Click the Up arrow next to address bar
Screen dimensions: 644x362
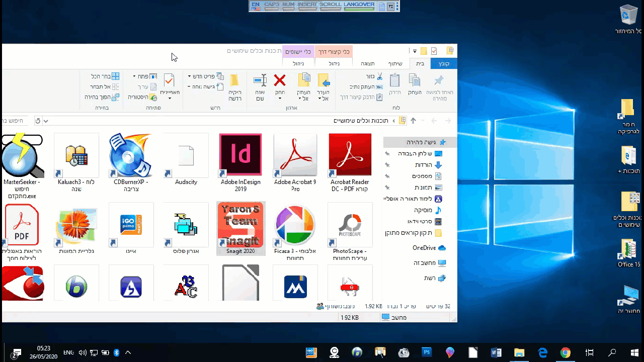413,121
